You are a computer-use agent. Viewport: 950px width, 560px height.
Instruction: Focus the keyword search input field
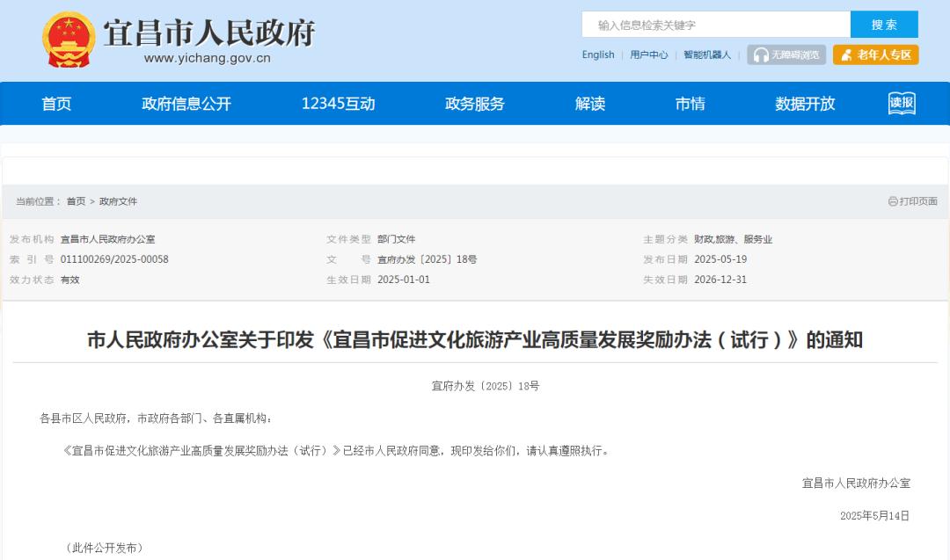click(716, 25)
